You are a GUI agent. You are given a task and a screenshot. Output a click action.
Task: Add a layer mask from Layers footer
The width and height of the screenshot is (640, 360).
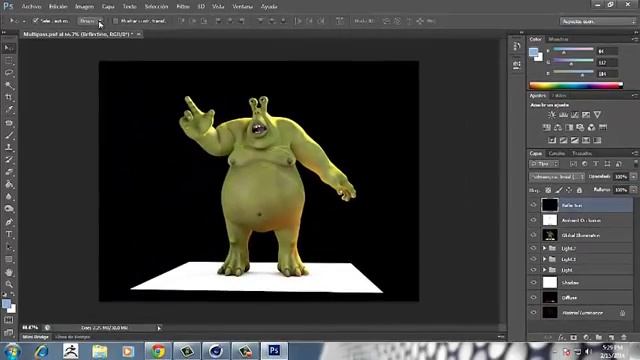pos(573,338)
